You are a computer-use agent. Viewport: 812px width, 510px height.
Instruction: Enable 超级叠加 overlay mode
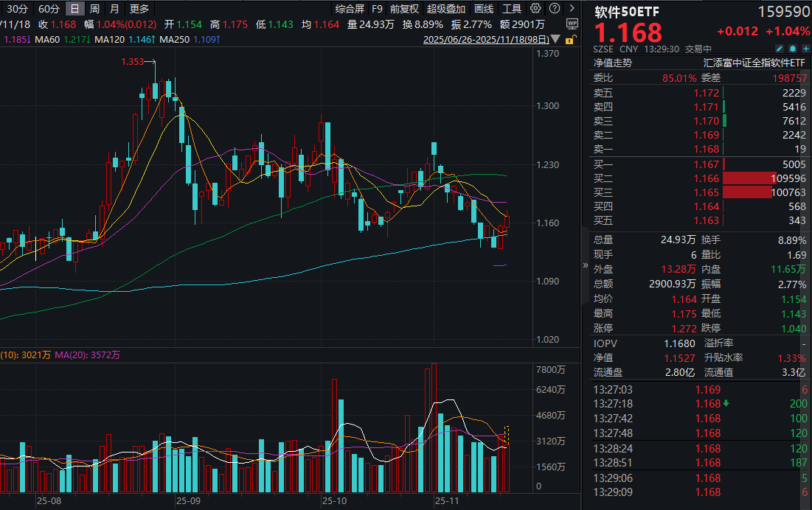(x=444, y=9)
